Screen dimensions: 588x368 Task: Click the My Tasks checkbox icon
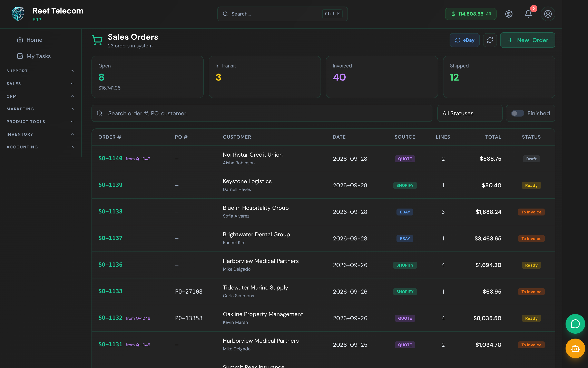[x=20, y=56]
